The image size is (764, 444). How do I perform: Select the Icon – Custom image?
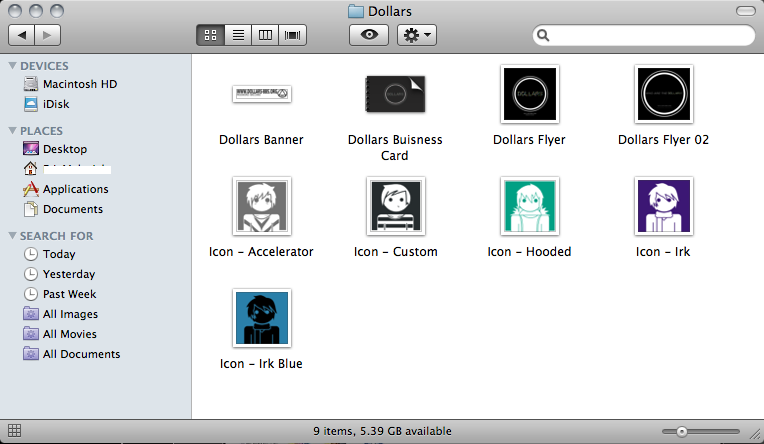click(x=396, y=206)
